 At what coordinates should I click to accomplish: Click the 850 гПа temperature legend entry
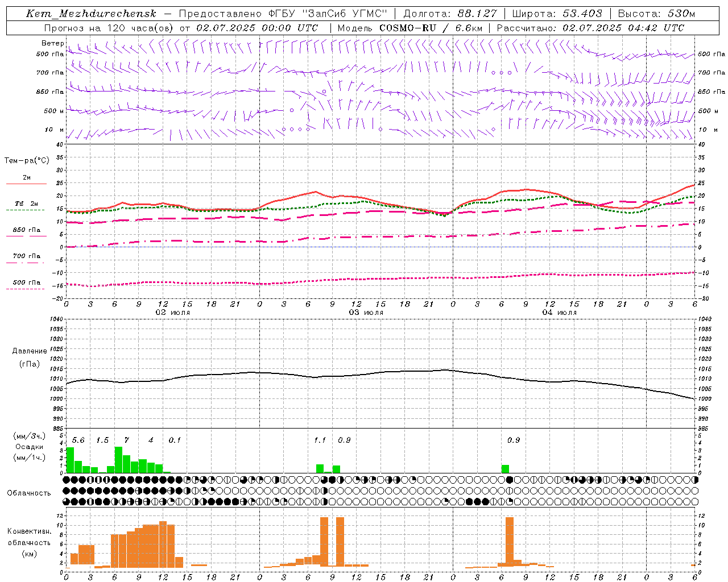click(x=27, y=230)
